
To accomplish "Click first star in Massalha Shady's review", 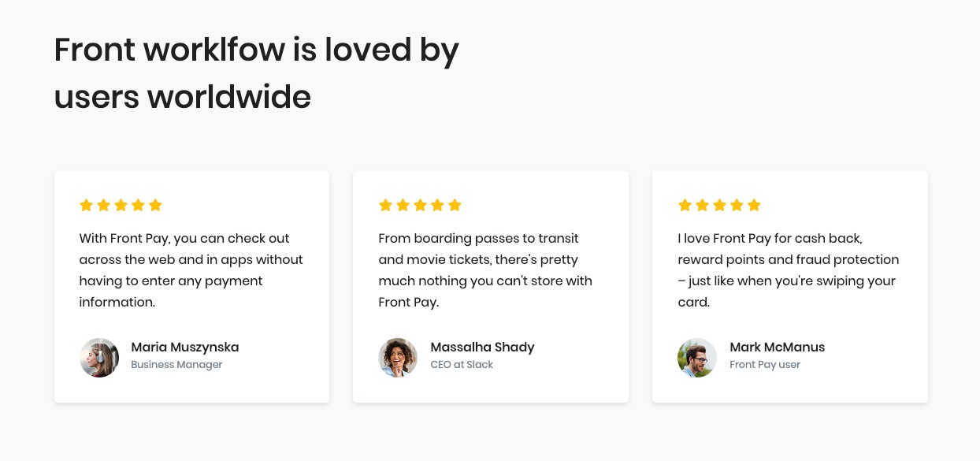I will pos(385,205).
